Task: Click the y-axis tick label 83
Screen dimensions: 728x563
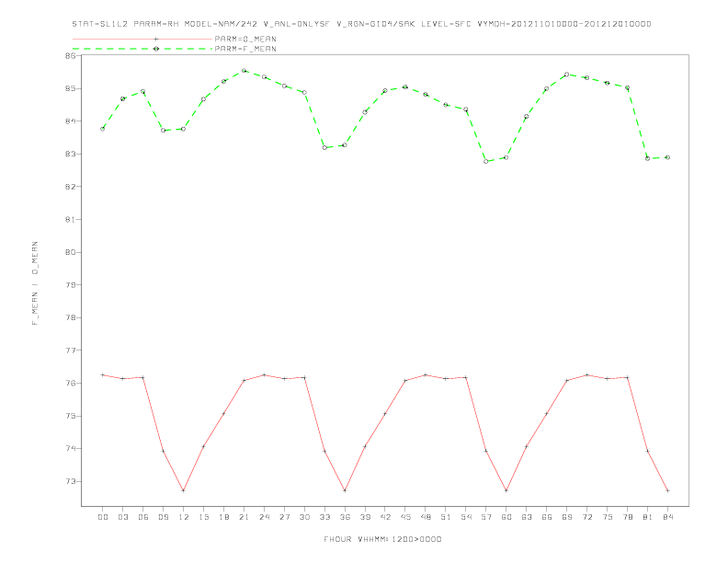Action: click(x=71, y=154)
